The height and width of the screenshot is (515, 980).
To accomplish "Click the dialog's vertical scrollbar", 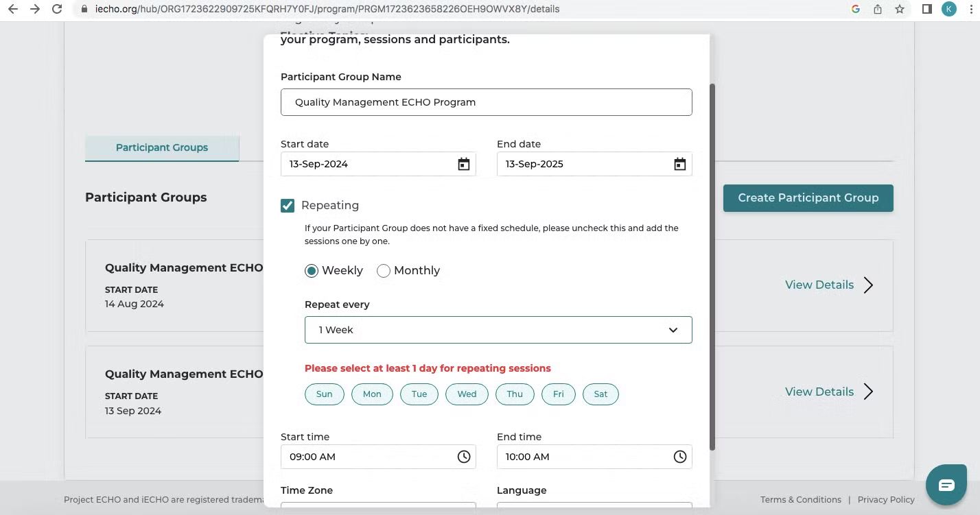I will coord(712,267).
